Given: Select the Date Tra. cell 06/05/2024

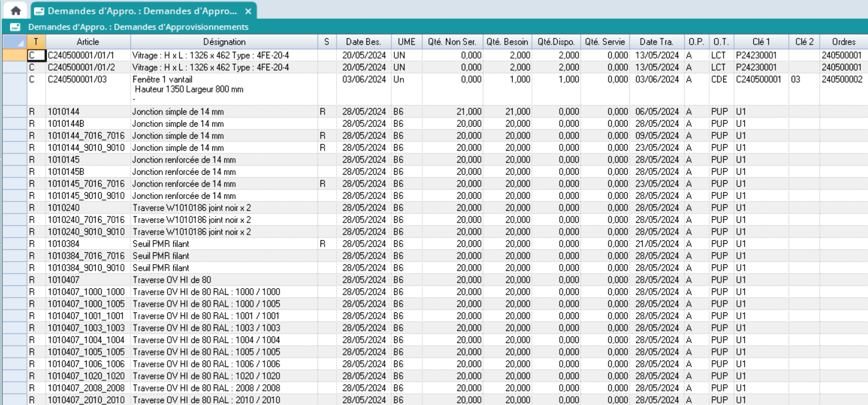Looking at the screenshot, I should [656, 112].
